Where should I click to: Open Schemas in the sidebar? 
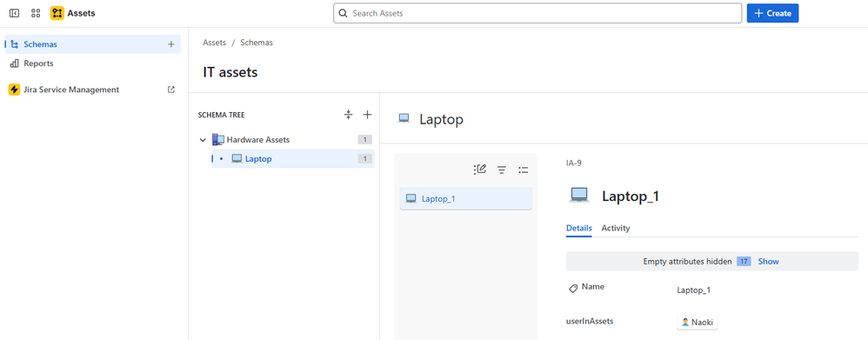click(92, 44)
